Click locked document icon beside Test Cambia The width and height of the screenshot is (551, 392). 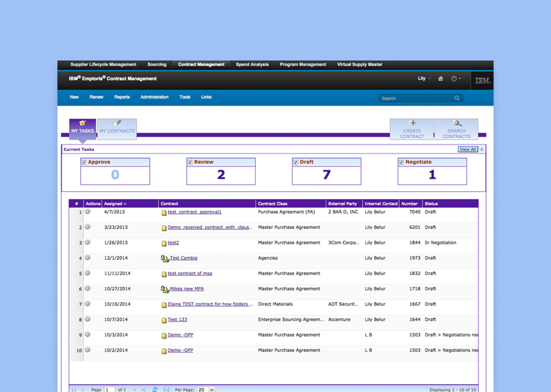tap(165, 259)
